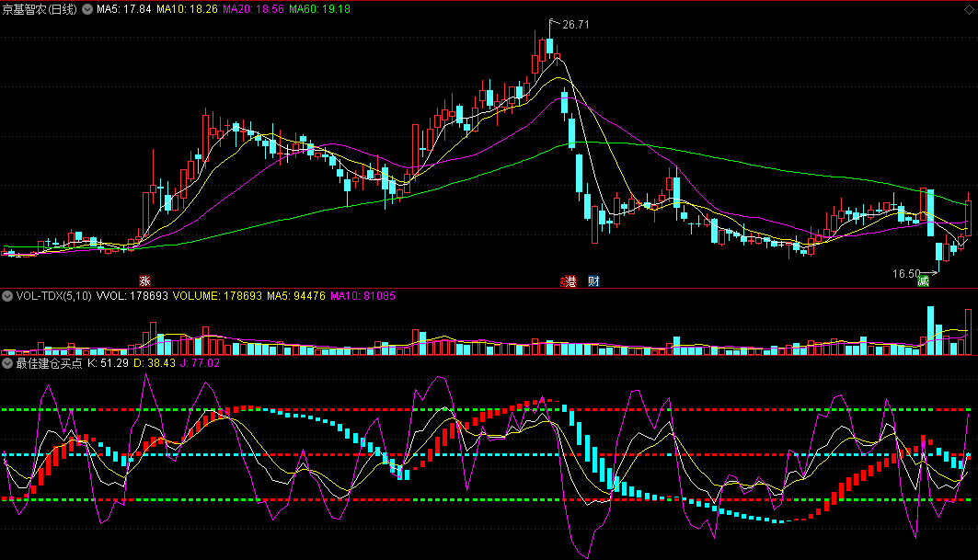Click the volume MA5: 94476 label
The height and width of the screenshot is (560, 978).
point(296,296)
